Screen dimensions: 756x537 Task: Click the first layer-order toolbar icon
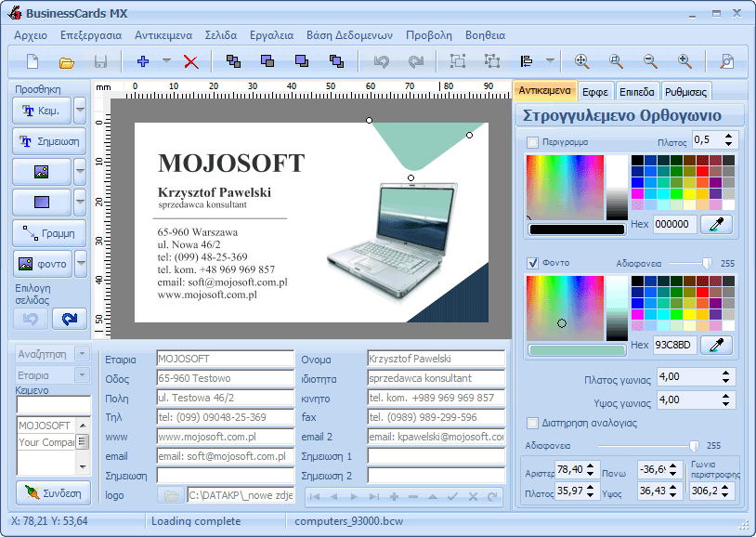tap(233, 61)
